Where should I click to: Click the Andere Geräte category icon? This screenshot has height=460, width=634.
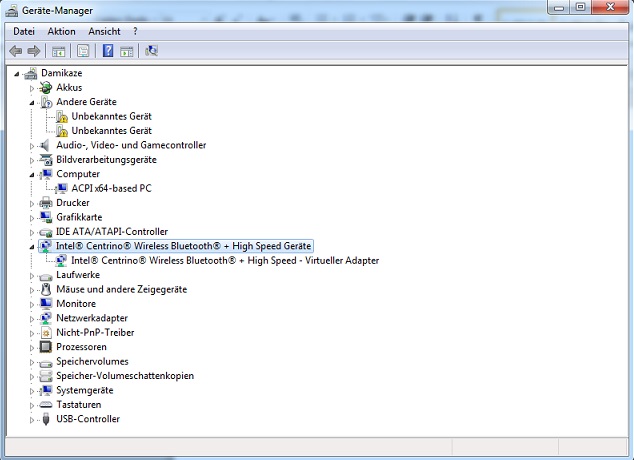coord(46,102)
